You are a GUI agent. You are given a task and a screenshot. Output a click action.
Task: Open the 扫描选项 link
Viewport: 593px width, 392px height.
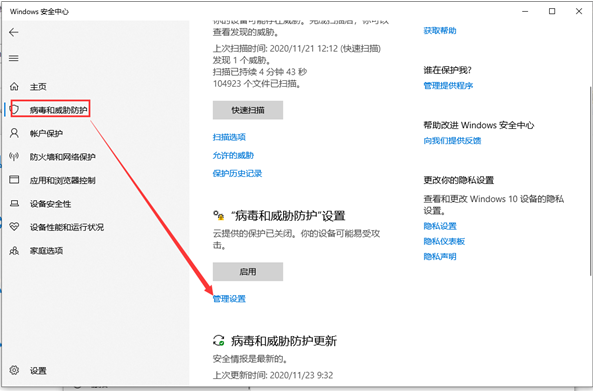pos(229,137)
